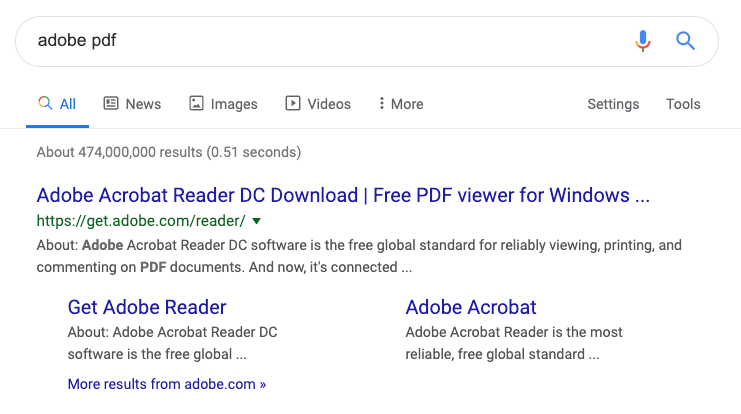The height and width of the screenshot is (414, 741).
Task: Click the snippet "Adobe Acrobat Reader is the most reliable"
Action: click(x=514, y=343)
